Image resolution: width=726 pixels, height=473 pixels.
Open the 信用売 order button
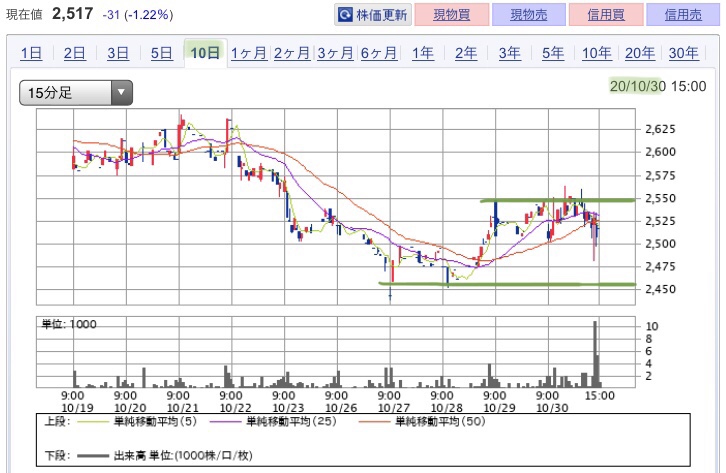coord(683,15)
